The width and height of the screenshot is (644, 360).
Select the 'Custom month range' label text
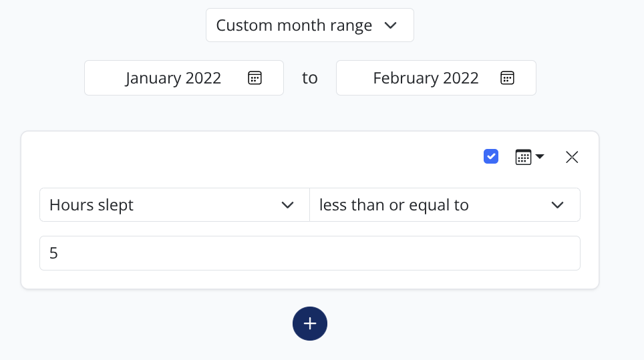point(294,25)
